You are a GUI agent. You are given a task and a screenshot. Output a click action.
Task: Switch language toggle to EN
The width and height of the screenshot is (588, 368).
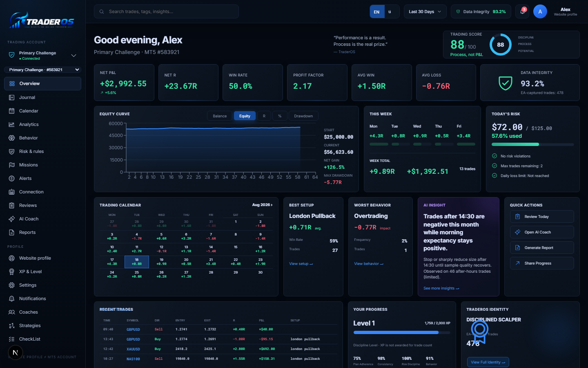click(376, 12)
